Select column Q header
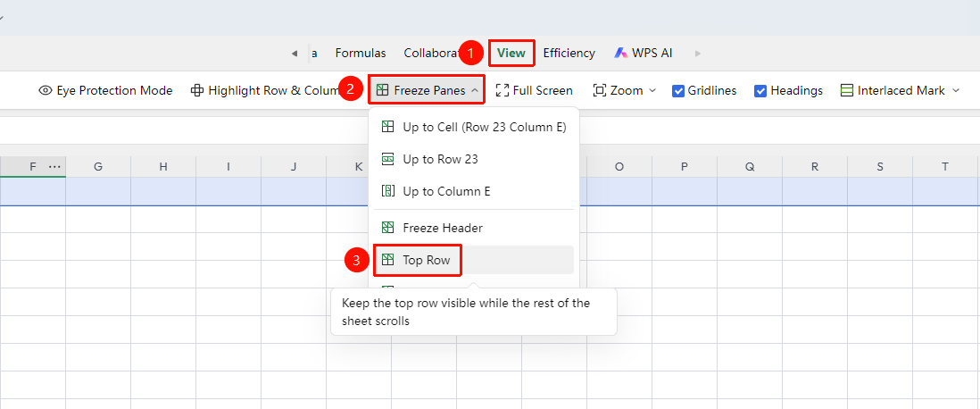Image resolution: width=980 pixels, height=409 pixels. 750,167
